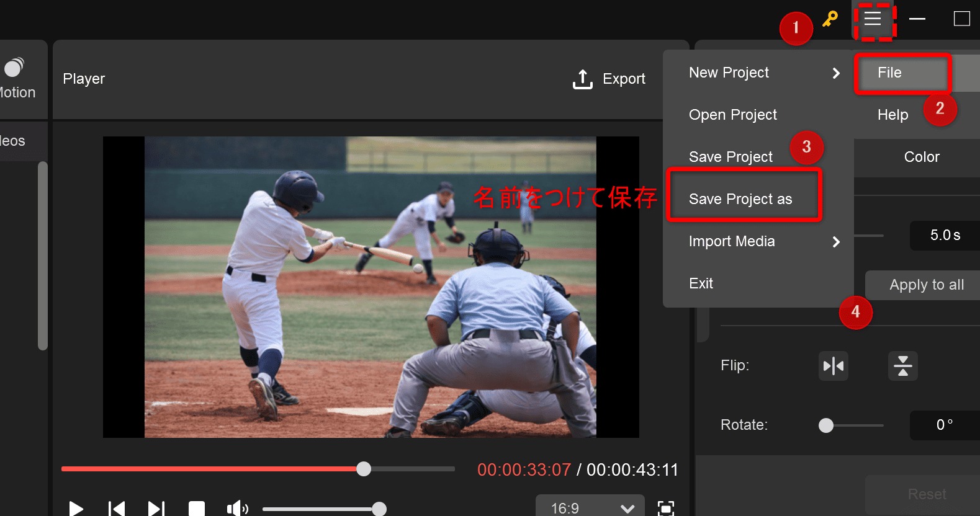Flip the clip horizontally

coord(833,366)
